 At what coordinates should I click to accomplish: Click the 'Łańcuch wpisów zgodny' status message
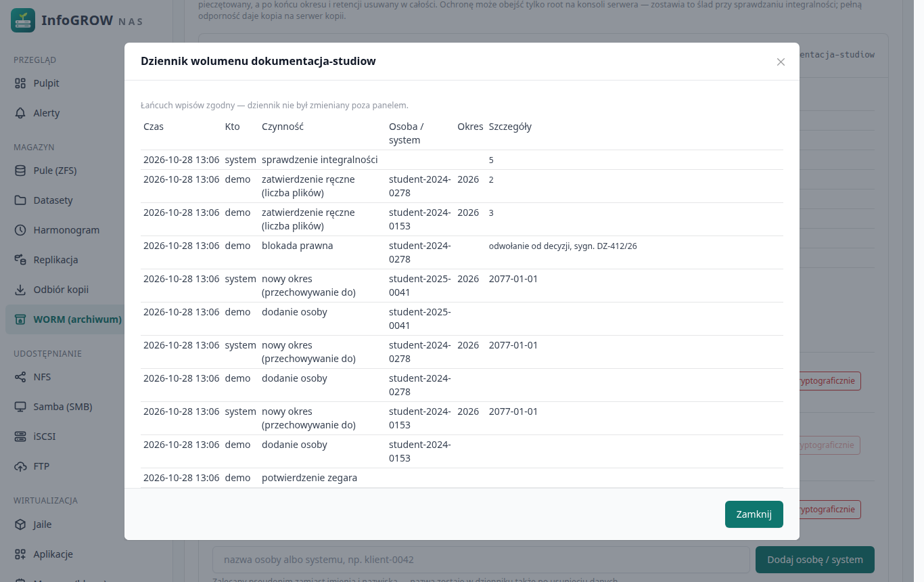click(275, 106)
